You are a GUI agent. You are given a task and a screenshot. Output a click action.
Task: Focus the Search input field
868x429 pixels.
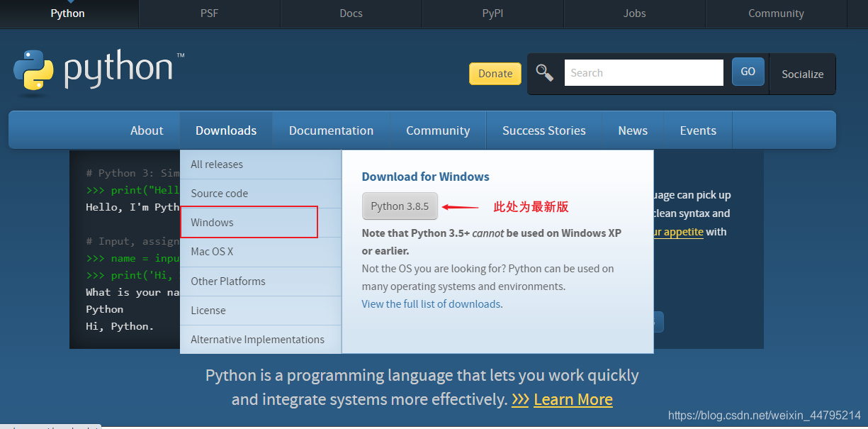pos(643,72)
